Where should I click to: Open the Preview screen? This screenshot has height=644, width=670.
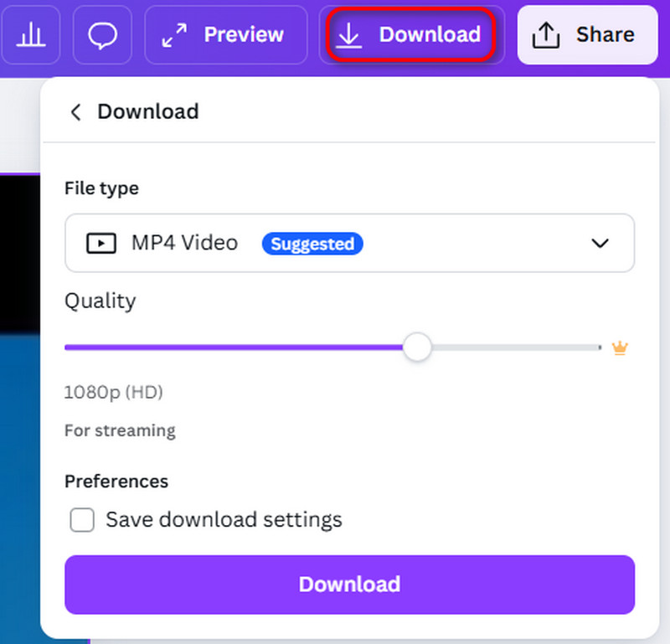coord(225,35)
